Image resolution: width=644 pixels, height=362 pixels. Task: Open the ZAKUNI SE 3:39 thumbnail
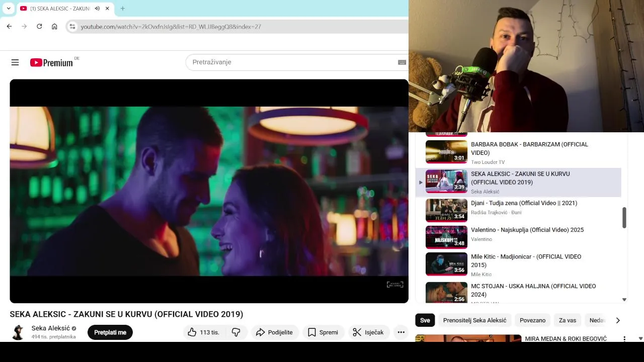pyautogui.click(x=446, y=182)
